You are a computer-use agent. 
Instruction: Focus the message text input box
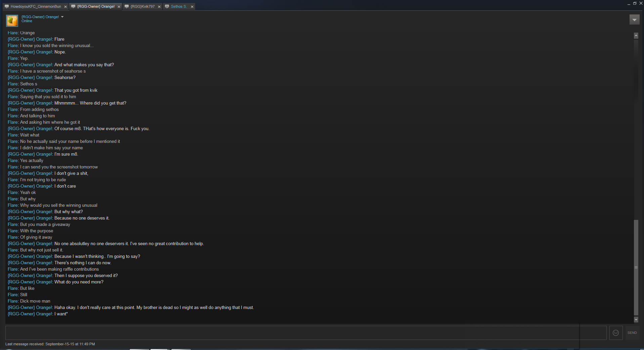click(306, 333)
